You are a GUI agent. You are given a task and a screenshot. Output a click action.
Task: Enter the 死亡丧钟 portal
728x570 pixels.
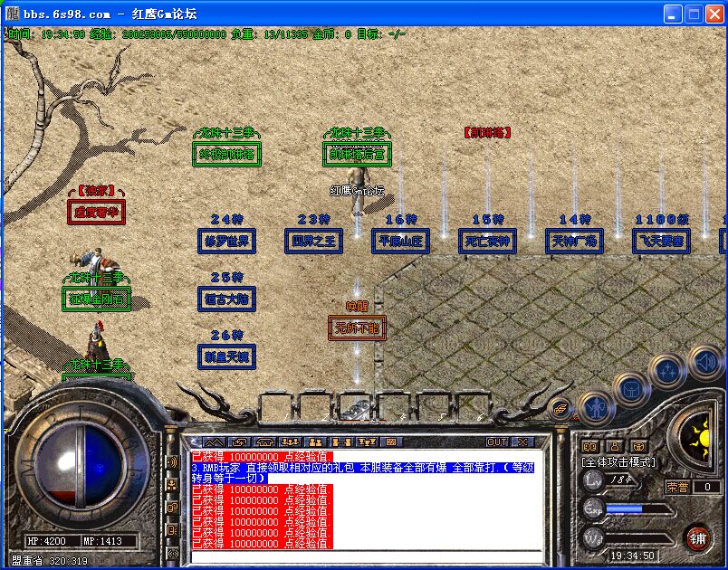tap(487, 242)
